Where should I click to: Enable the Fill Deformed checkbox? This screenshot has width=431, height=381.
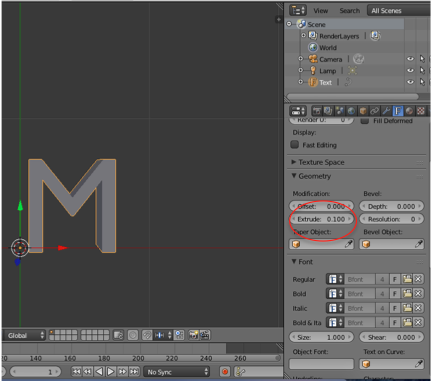[365, 121]
